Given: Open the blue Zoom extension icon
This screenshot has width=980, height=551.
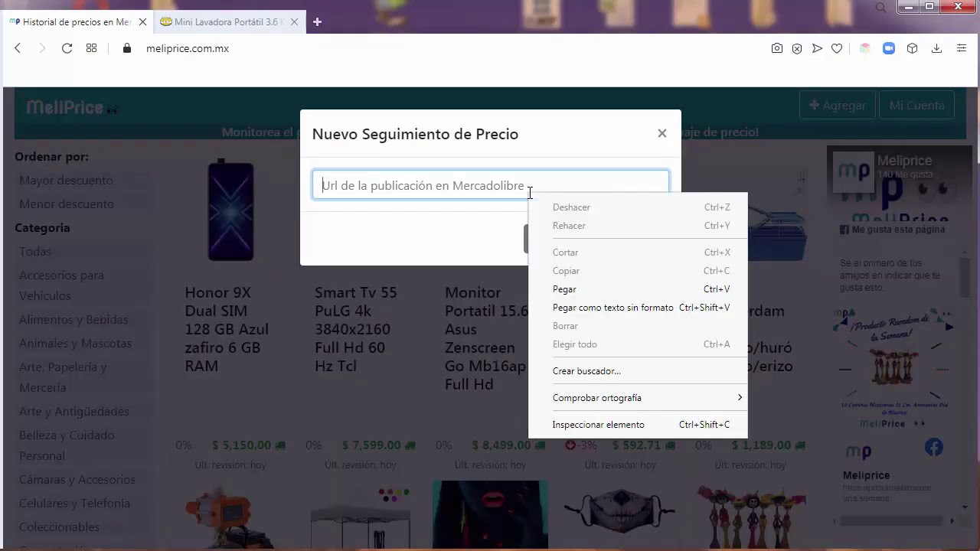Looking at the screenshot, I should [889, 48].
